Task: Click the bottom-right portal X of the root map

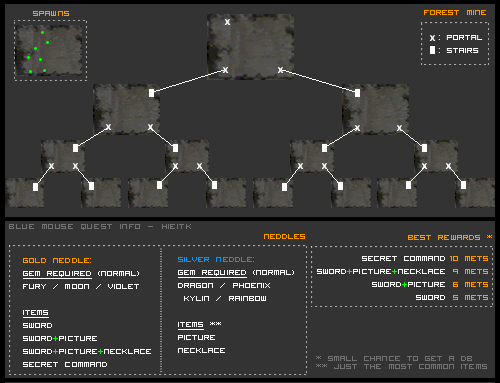Action: [x=280, y=70]
